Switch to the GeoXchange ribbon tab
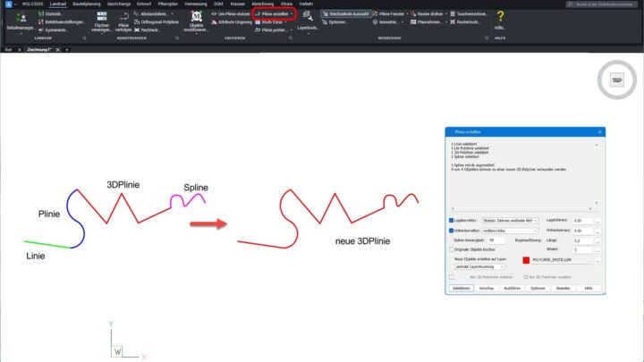 click(x=119, y=4)
